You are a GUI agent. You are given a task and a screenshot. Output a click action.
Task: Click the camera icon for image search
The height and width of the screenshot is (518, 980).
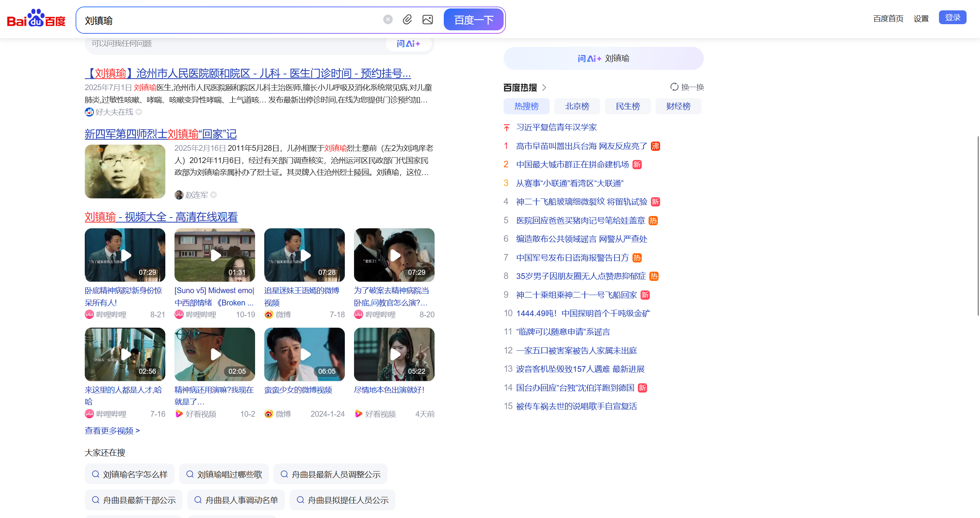(x=428, y=19)
